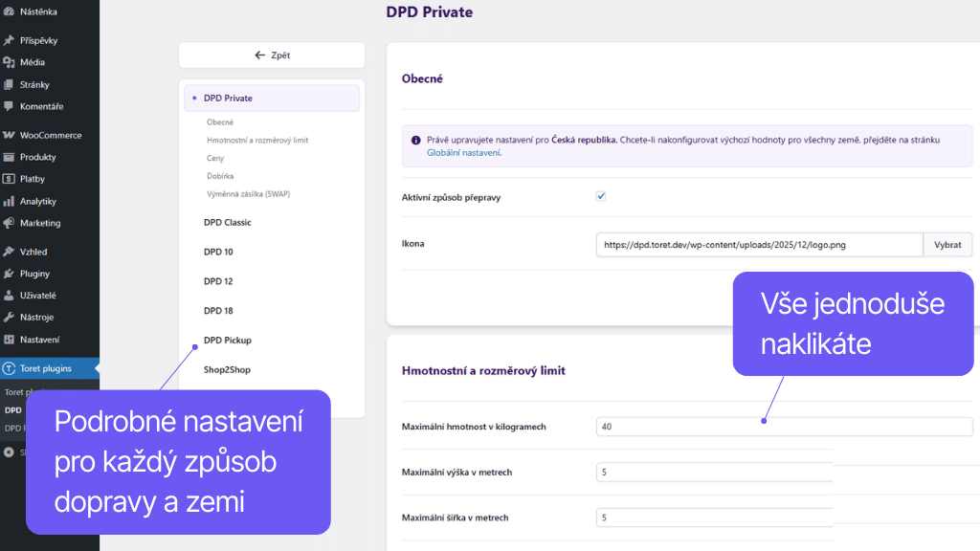Click the Pluginy menu label
980x551 pixels.
tap(35, 274)
